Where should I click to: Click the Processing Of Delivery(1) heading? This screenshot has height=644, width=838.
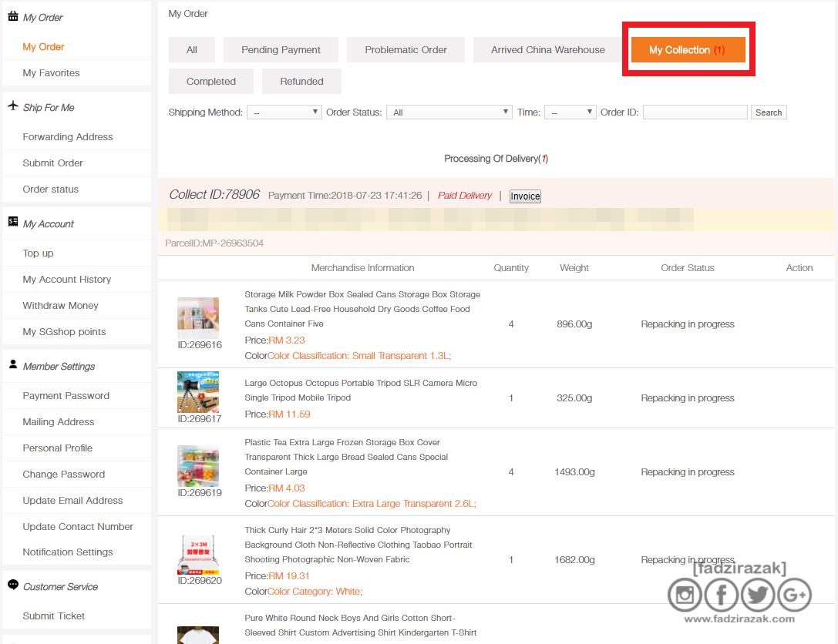[x=496, y=159]
